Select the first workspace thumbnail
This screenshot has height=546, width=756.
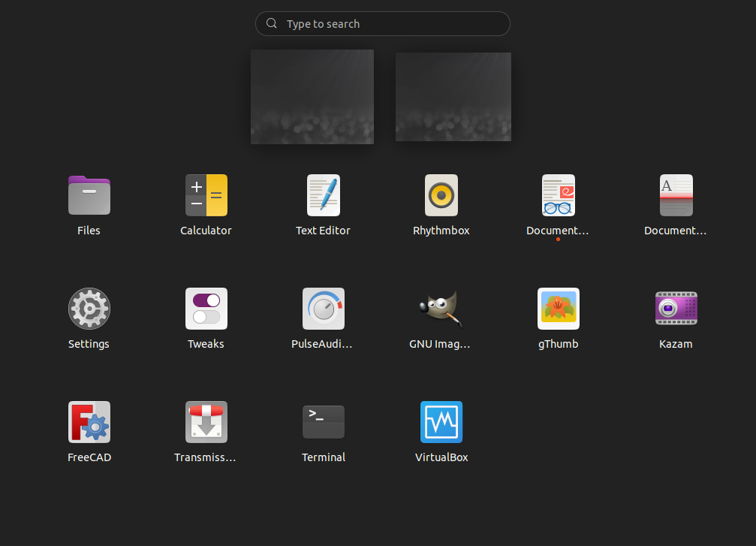coord(312,96)
